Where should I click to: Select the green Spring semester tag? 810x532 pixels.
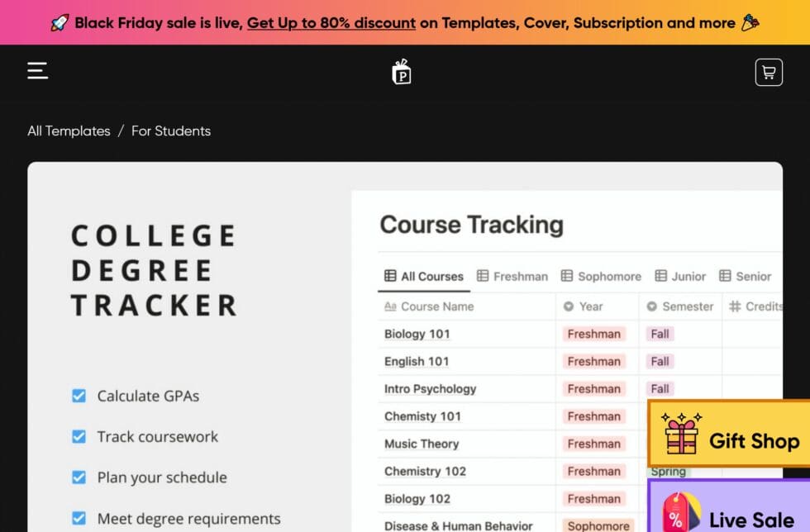point(666,471)
